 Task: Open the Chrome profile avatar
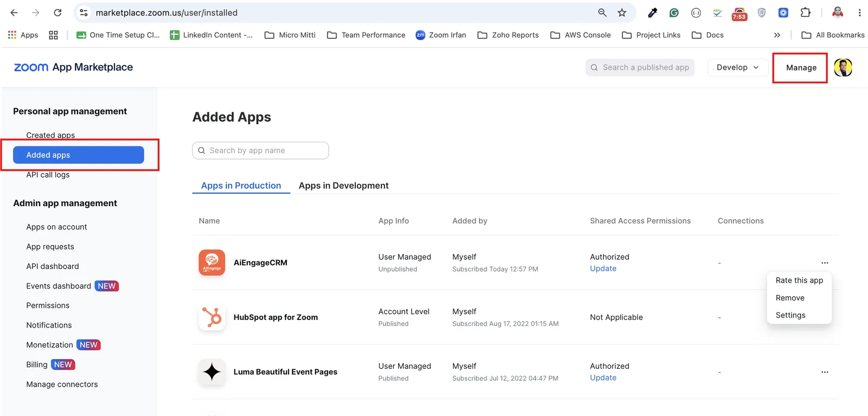pyautogui.click(x=838, y=12)
